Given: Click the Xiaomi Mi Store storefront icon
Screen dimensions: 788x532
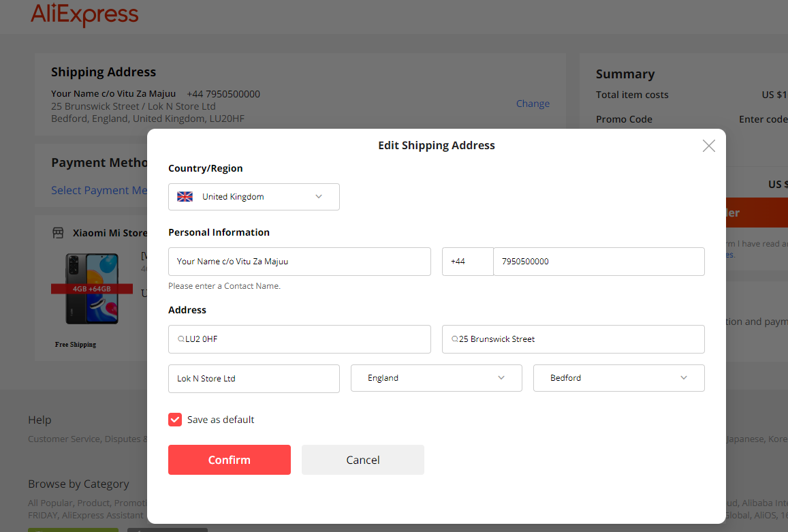Looking at the screenshot, I should pos(58,232).
